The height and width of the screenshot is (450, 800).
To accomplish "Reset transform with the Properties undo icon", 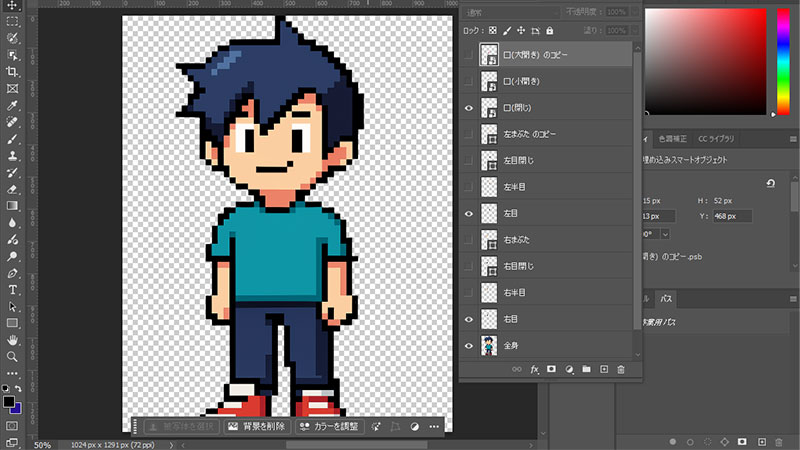I will pyautogui.click(x=770, y=183).
